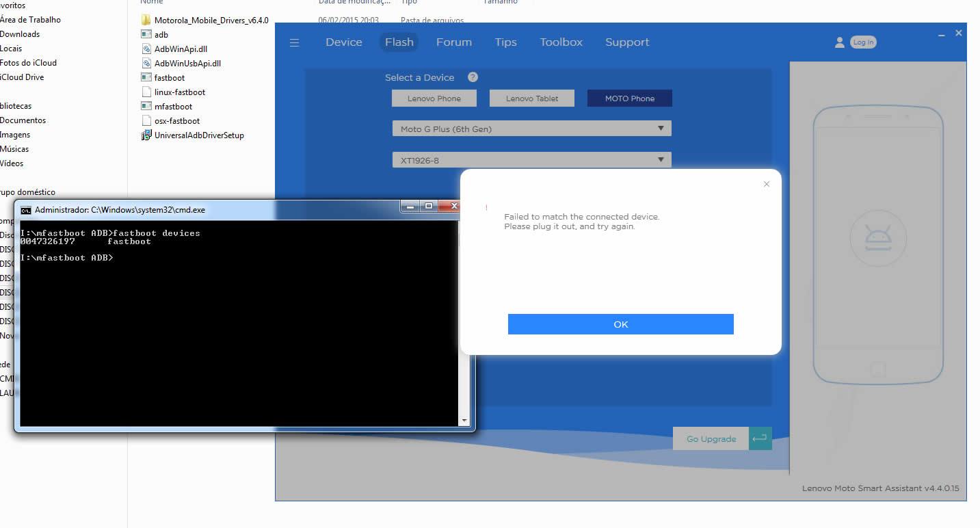Close the cmd.exe window
Viewport: 980px width, 528px height.
452,206
